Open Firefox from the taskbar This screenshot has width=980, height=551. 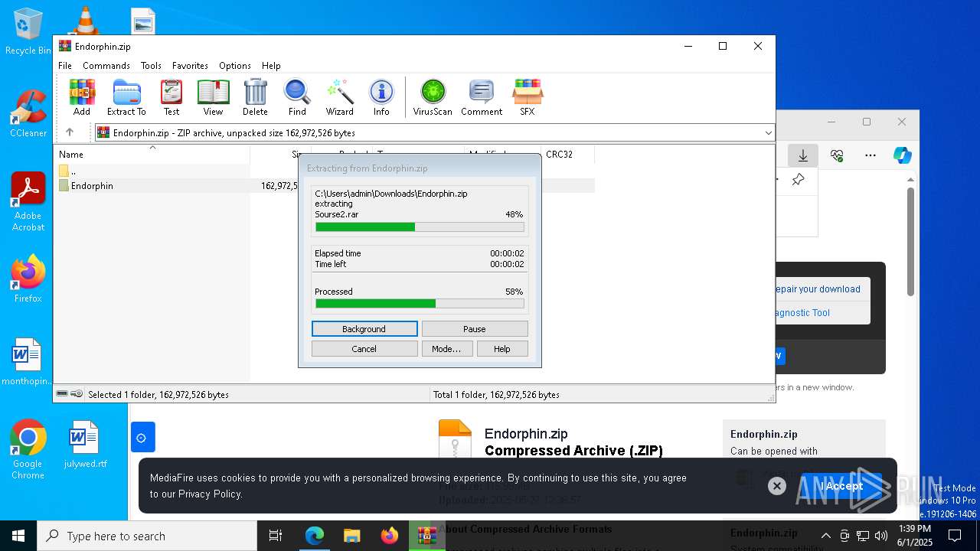tap(389, 536)
